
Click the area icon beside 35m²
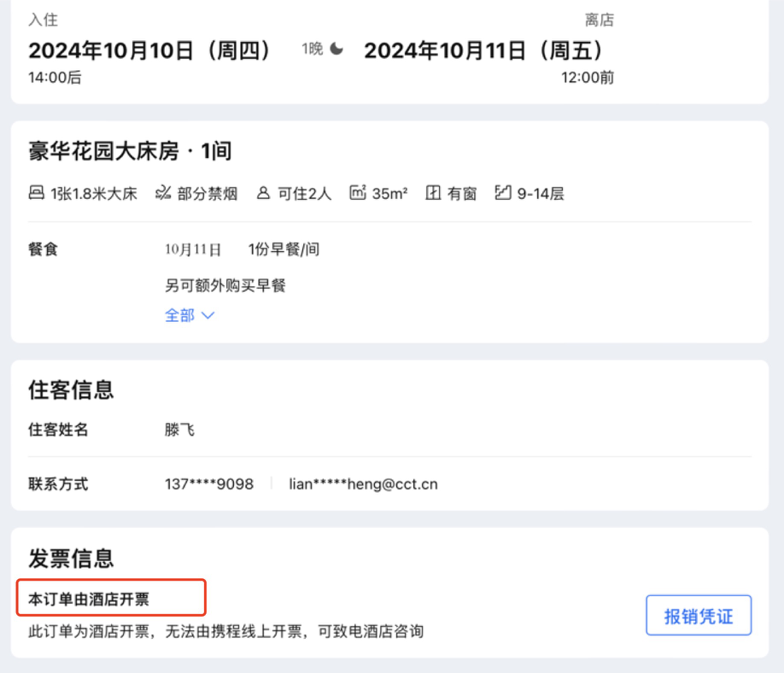pyautogui.click(x=358, y=194)
